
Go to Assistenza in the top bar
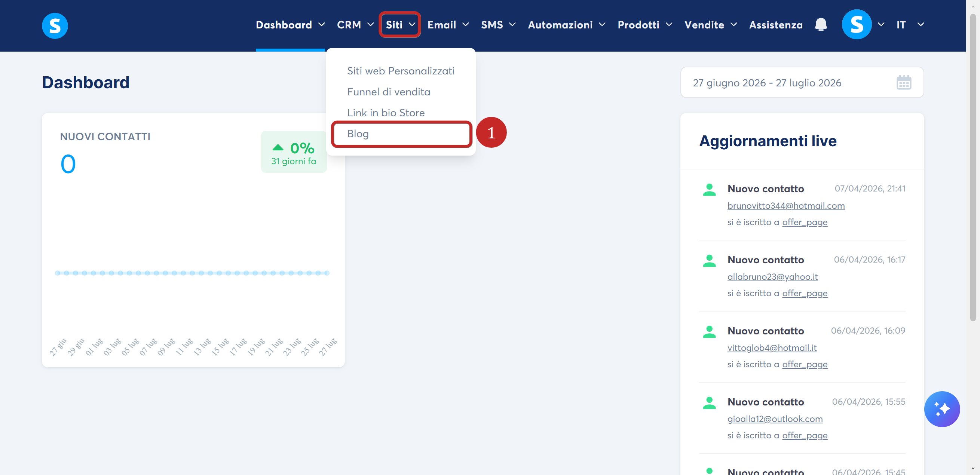pyautogui.click(x=776, y=25)
